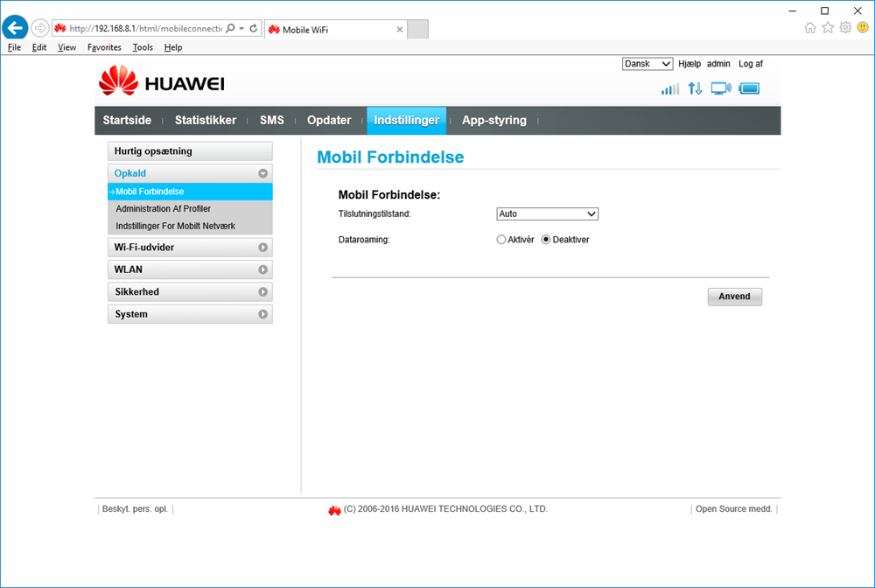Image resolution: width=875 pixels, height=588 pixels.
Task: Click the search magnifier in address bar
Action: pyautogui.click(x=230, y=29)
